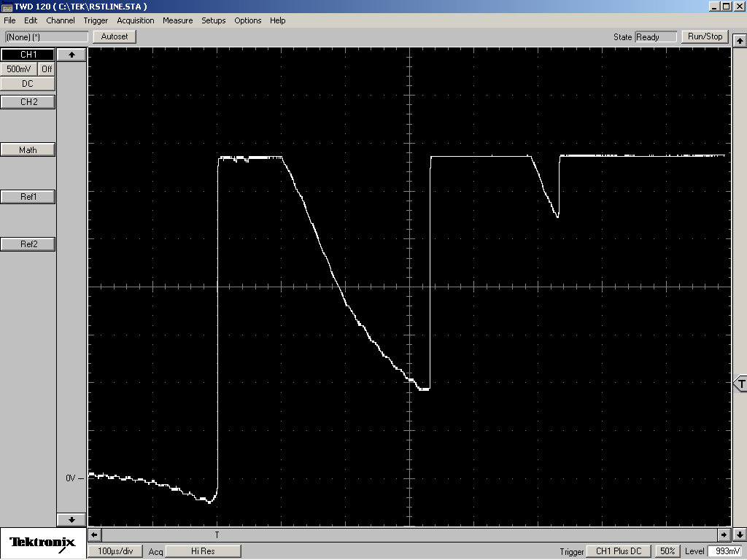The width and height of the screenshot is (747, 560).
Task: Click the vertical position down arrow
Action: tap(72, 519)
